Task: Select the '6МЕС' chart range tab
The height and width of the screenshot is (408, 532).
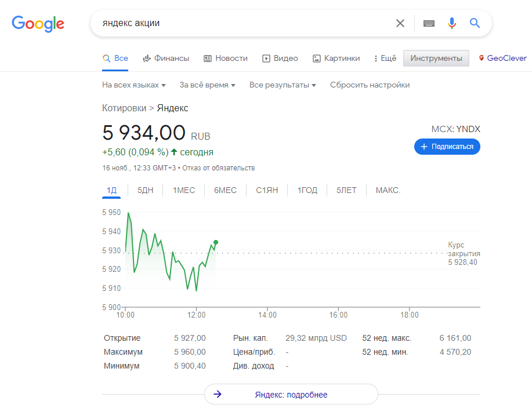Action: [225, 191]
